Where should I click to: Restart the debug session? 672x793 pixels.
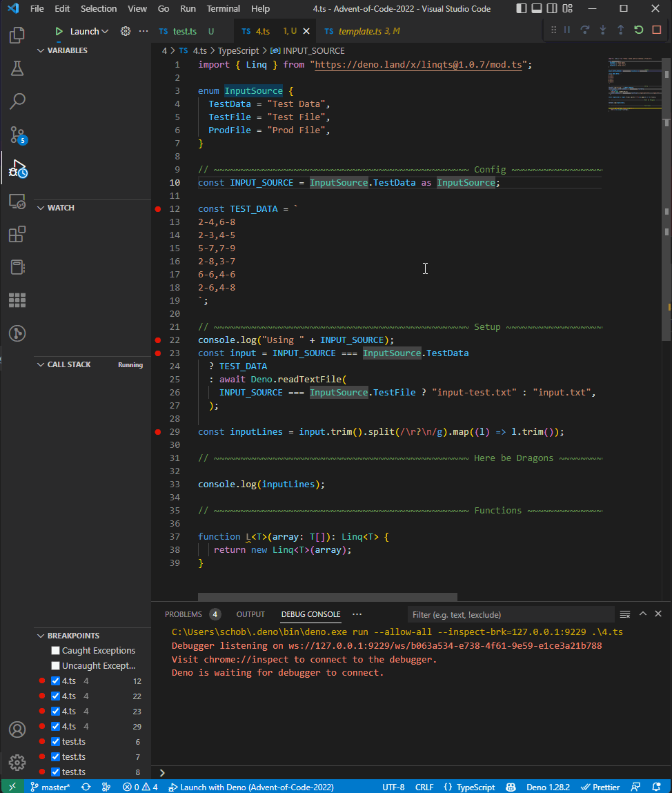639,30
